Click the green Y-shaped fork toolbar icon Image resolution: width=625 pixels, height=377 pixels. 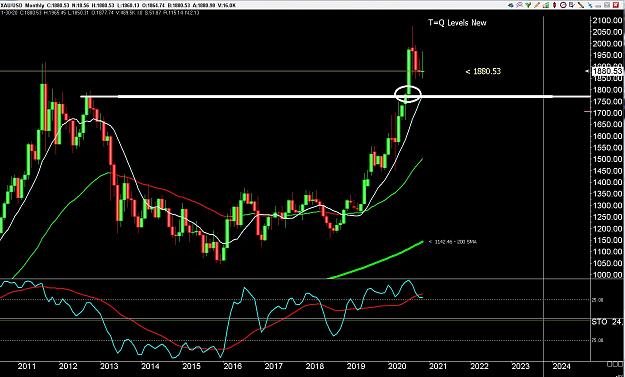528,5
